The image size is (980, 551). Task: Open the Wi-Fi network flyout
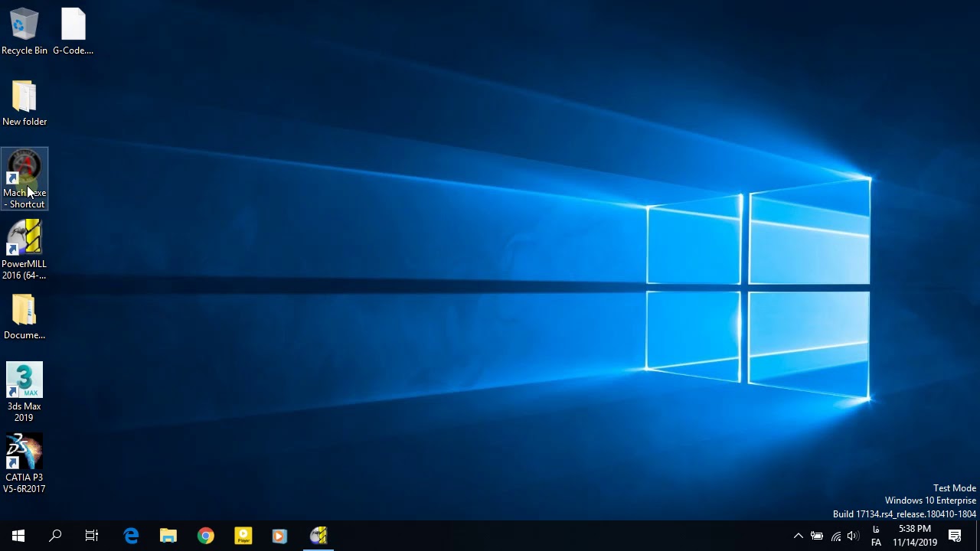(835, 536)
